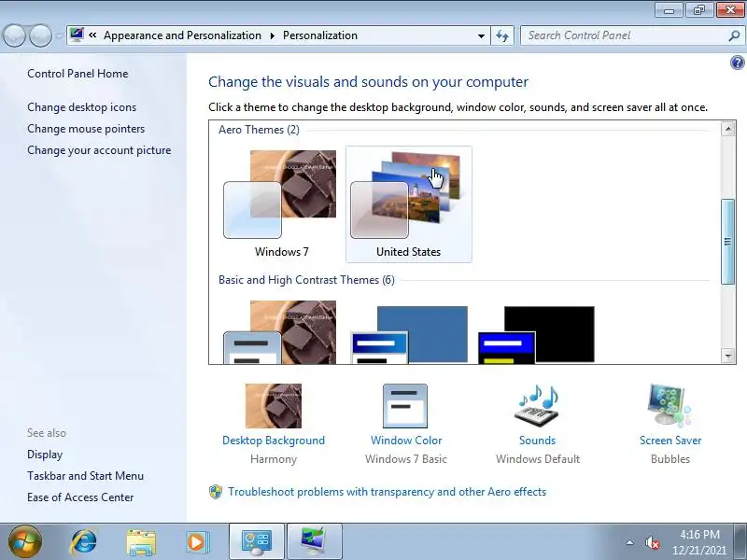Open the Display link
The height and width of the screenshot is (560, 747).
pos(45,455)
